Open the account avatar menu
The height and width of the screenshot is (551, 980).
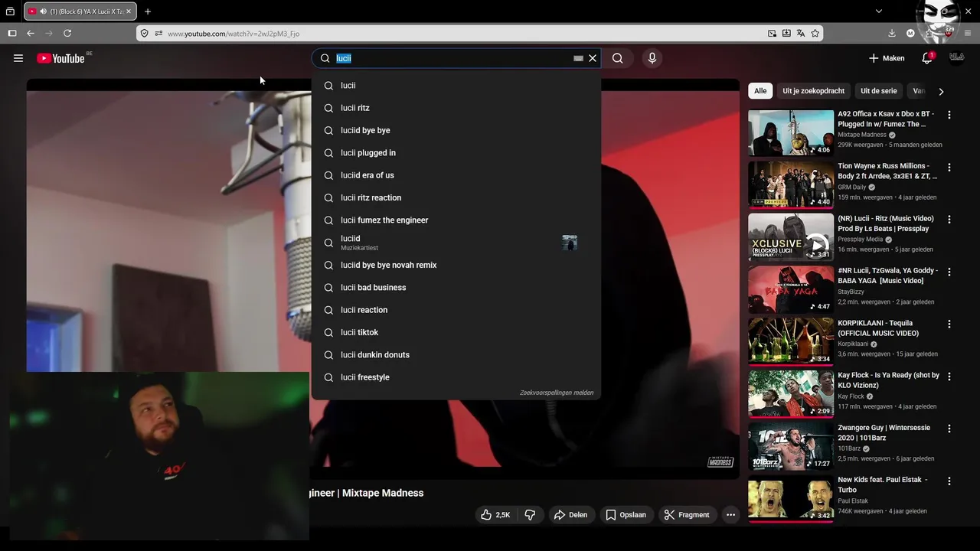(956, 58)
